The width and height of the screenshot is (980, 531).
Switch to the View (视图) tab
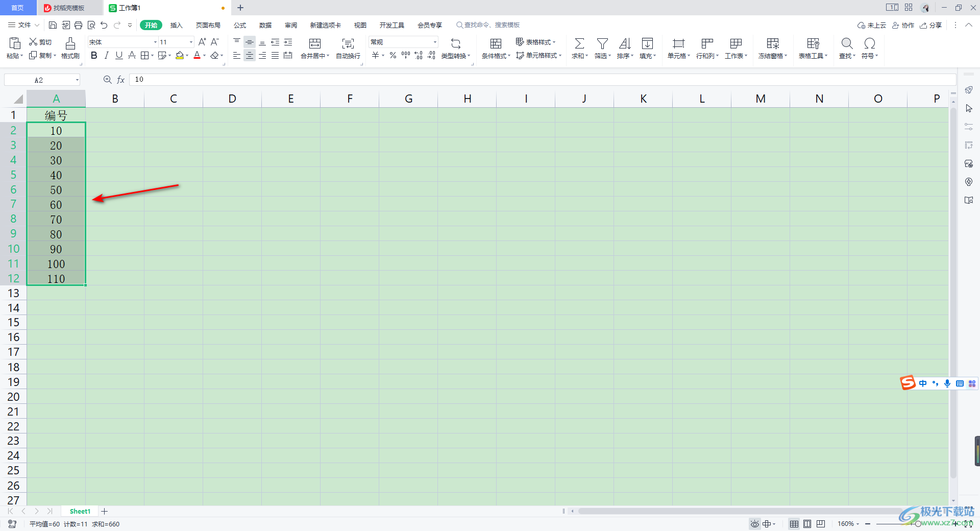point(360,25)
